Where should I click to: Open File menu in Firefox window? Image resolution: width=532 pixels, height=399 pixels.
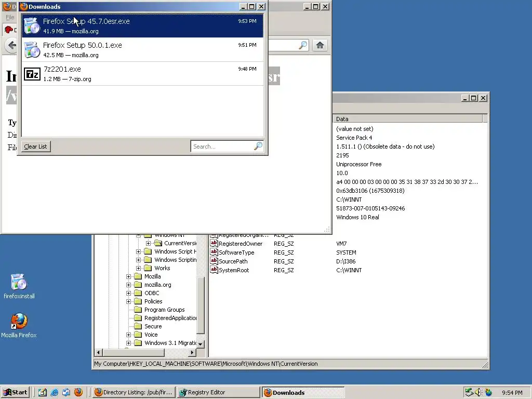(10, 17)
